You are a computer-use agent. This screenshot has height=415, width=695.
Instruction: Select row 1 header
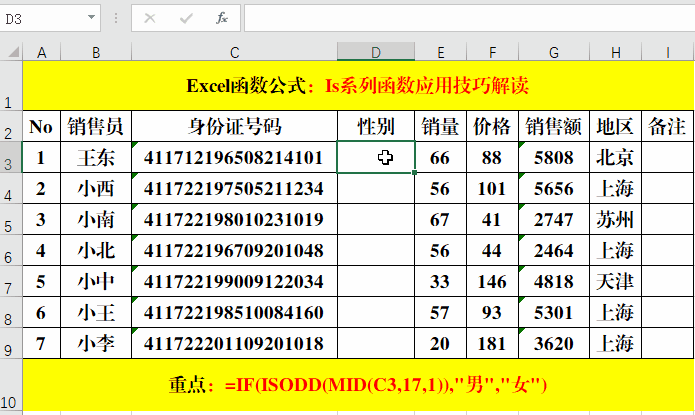11,86
